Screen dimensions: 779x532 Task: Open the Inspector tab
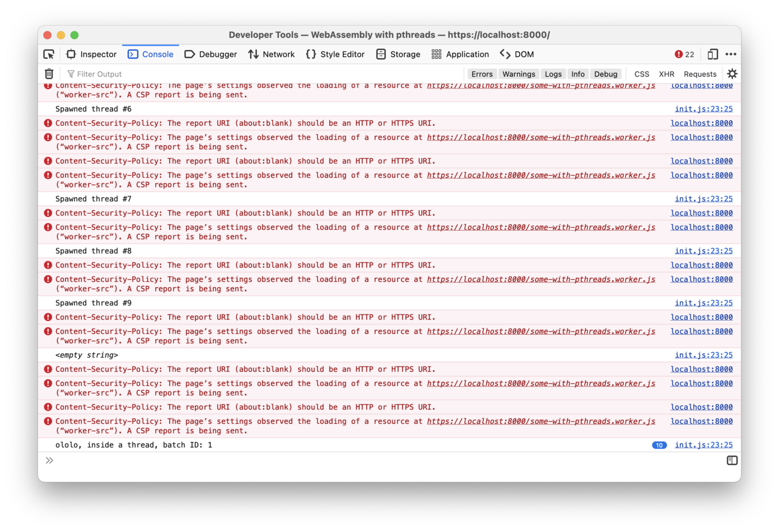pyautogui.click(x=91, y=54)
